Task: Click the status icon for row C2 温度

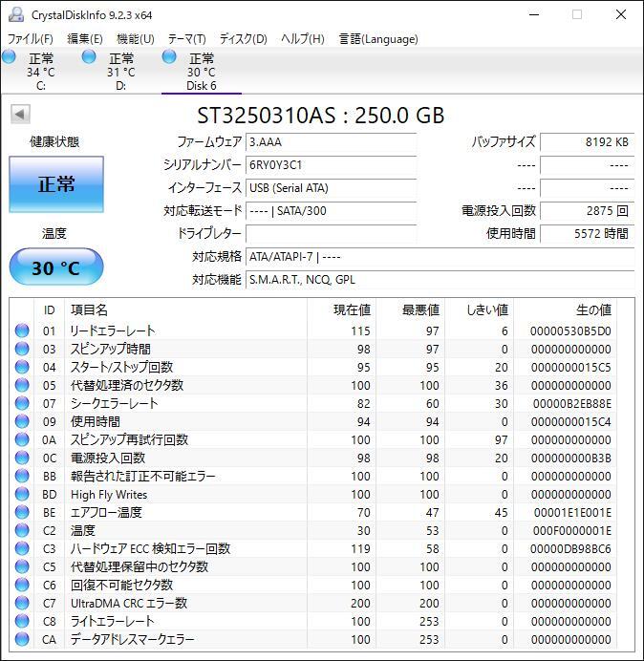Action: (22, 531)
